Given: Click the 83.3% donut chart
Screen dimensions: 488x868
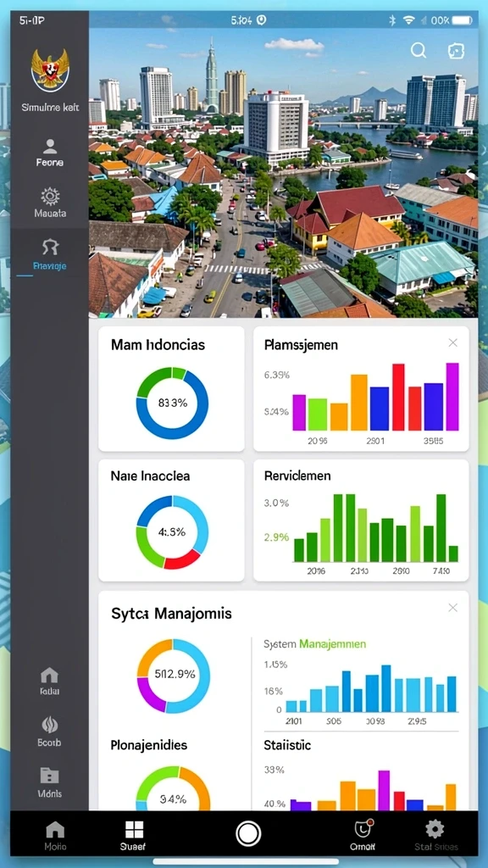Looking at the screenshot, I should point(172,403).
